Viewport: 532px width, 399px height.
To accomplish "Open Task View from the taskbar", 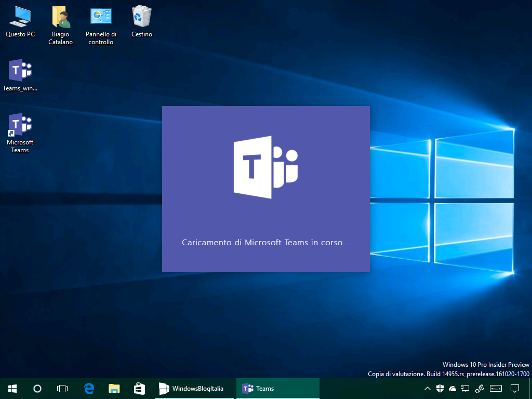I will [x=62, y=389].
